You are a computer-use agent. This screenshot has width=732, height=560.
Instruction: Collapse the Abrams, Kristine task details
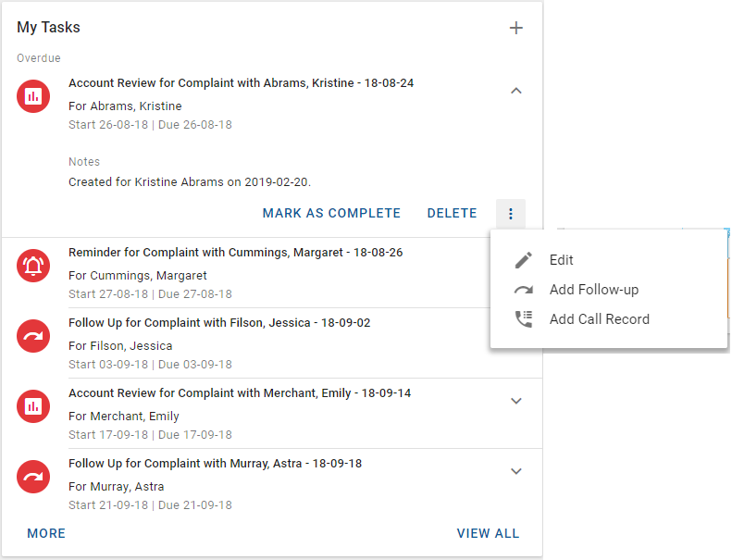coord(516,91)
